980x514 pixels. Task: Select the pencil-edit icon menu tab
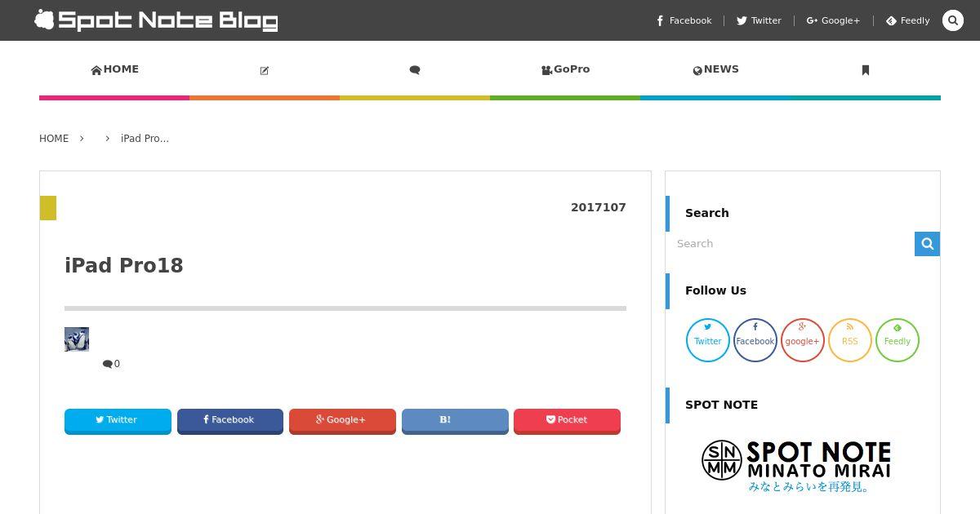265,70
